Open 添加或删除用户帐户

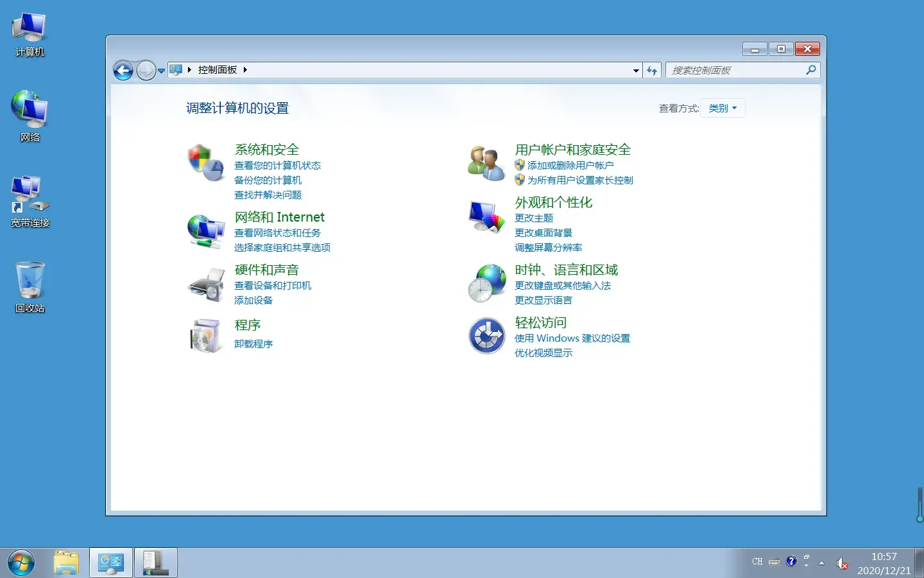tap(570, 166)
